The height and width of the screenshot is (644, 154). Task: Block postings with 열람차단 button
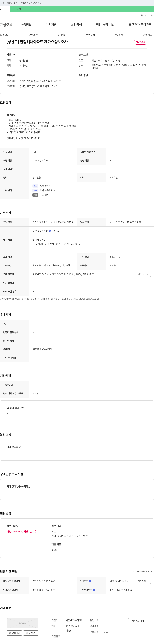pos(31,633)
